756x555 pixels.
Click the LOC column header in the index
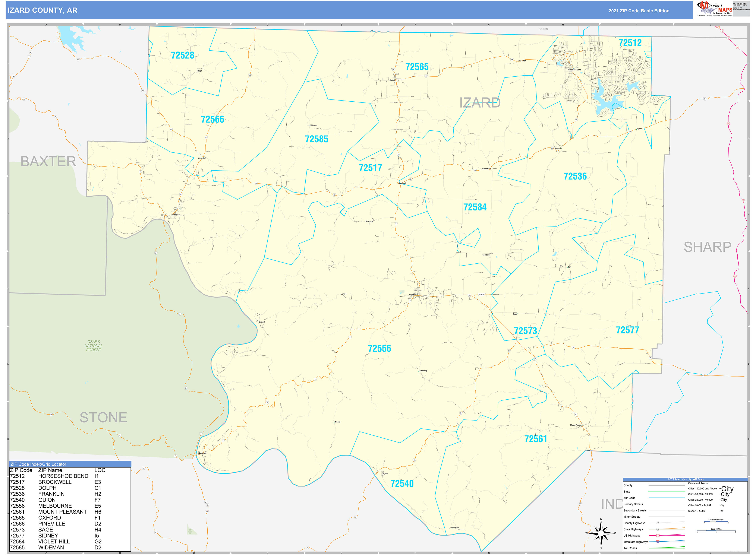click(x=100, y=470)
